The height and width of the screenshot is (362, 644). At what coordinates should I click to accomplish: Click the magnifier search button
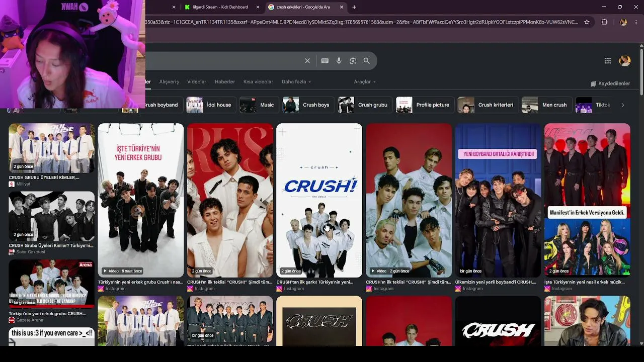click(367, 61)
